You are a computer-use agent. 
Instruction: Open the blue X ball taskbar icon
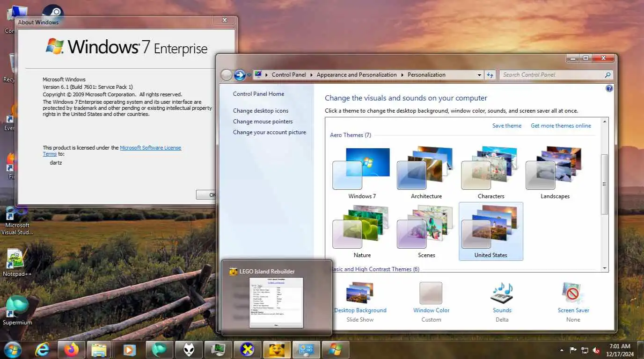[x=248, y=350]
